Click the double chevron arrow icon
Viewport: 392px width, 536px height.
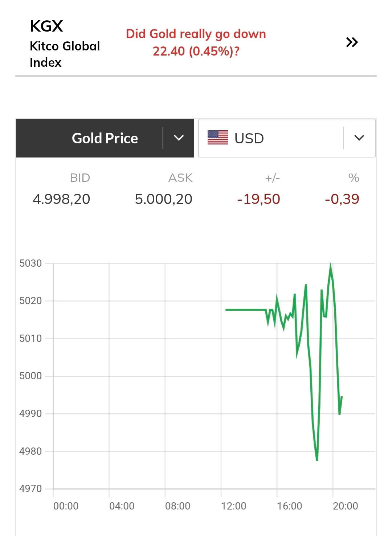(x=352, y=42)
